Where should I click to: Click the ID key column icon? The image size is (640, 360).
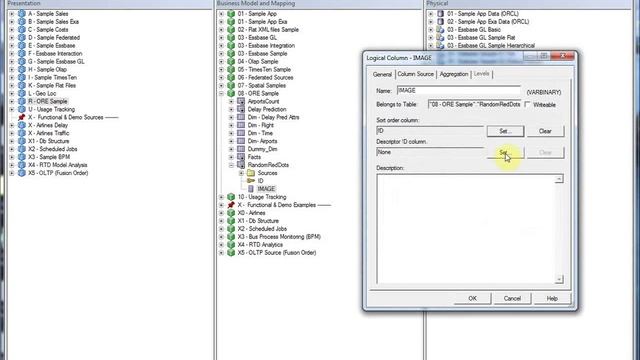[251, 181]
